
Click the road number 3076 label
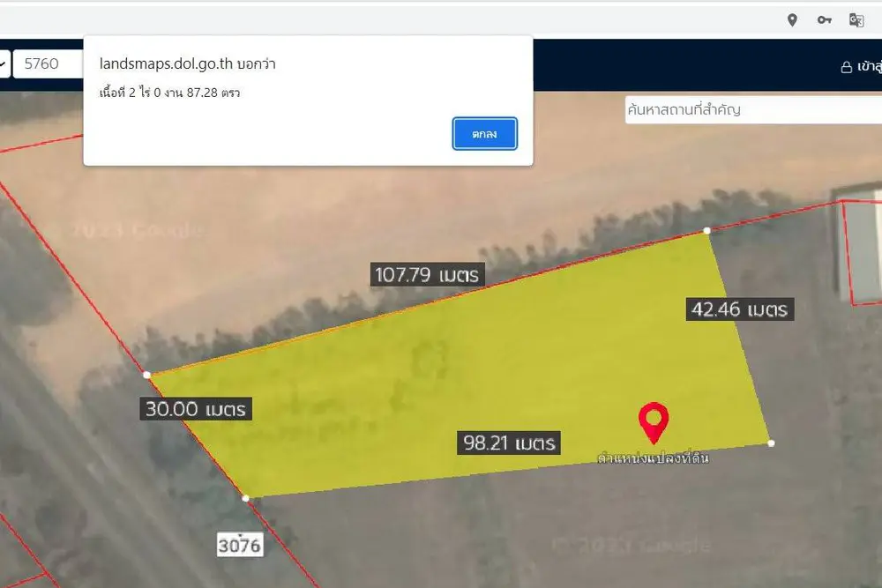(x=240, y=545)
